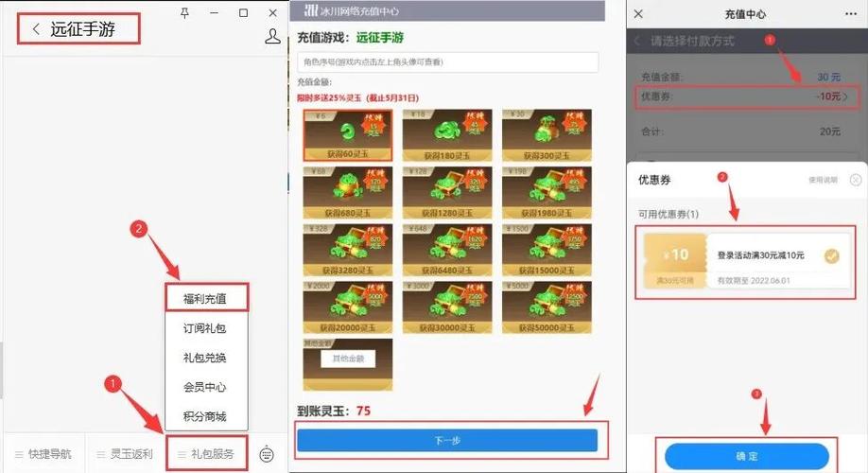Click the 到账灵玉 75 value
This screenshot has width=868, height=473.
[x=364, y=411]
